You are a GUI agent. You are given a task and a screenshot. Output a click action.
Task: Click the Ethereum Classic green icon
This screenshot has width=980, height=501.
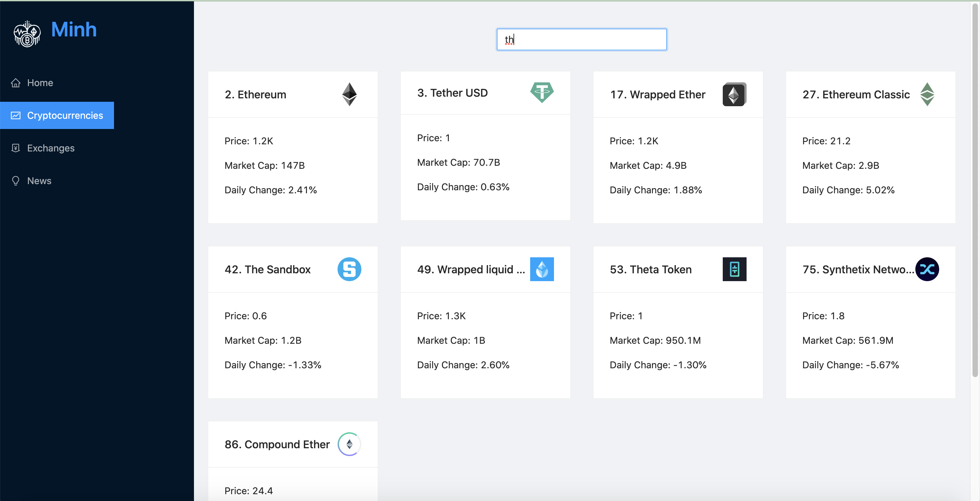point(927,94)
